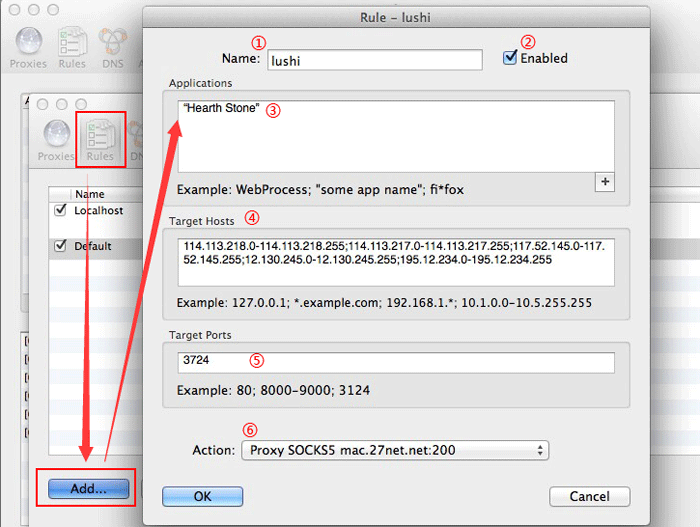Click inside the Target Hosts IP range field

395,262
